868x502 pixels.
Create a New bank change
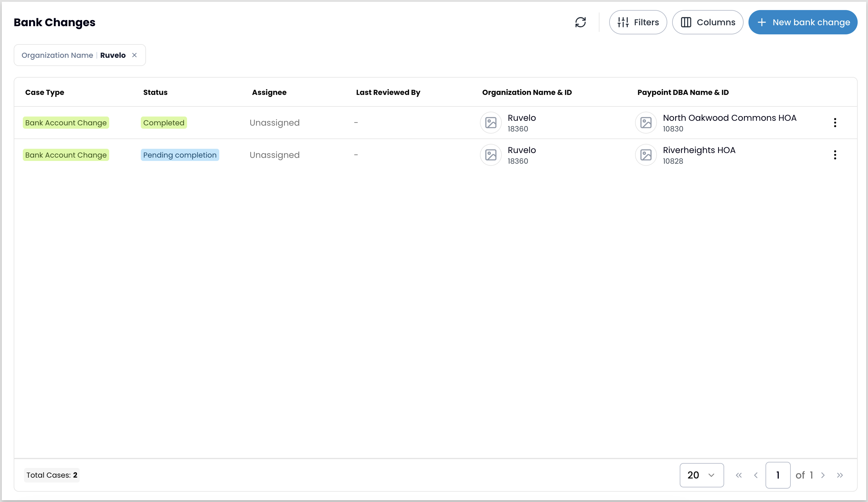(803, 23)
